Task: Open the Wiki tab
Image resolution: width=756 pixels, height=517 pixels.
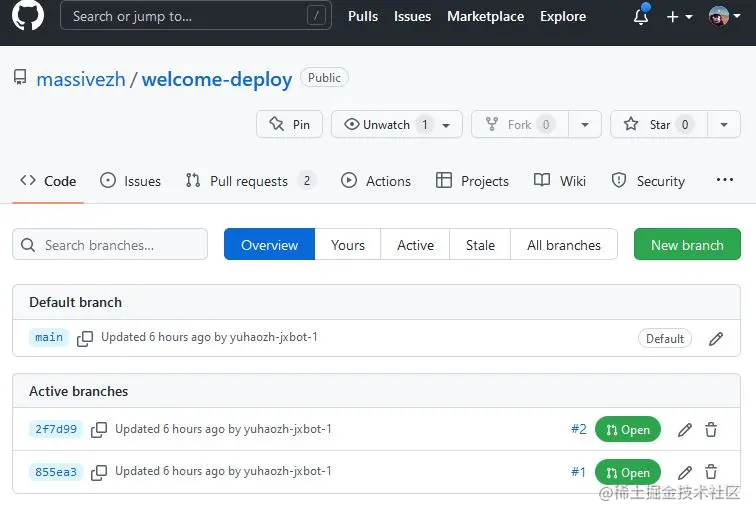Action: [560, 181]
